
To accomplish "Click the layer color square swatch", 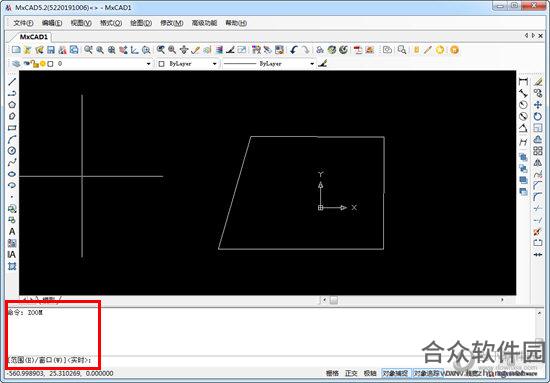I will pos(51,64).
